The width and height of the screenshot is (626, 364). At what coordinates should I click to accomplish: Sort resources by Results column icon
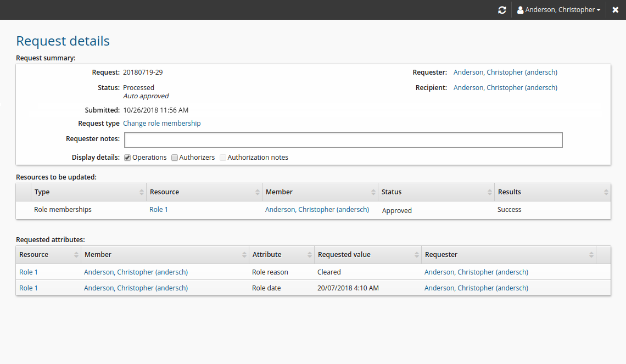pyautogui.click(x=606, y=192)
